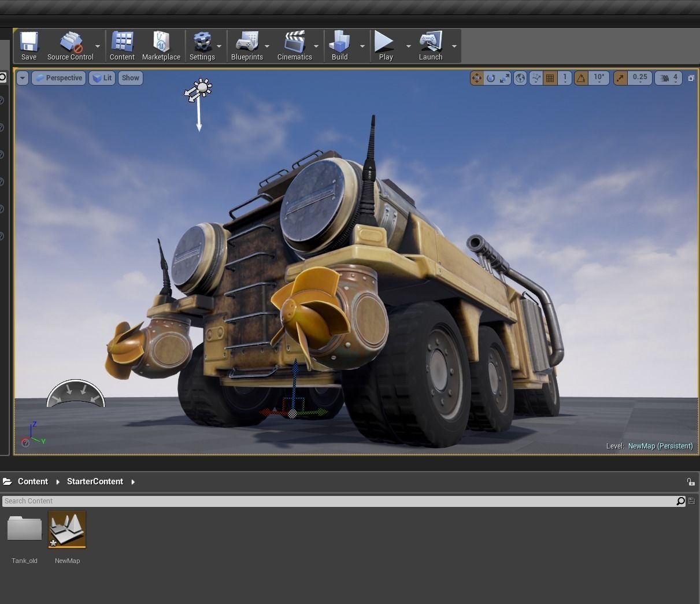Maximize or restore the viewport
Viewport: 700px width, 604px height.
click(x=691, y=78)
